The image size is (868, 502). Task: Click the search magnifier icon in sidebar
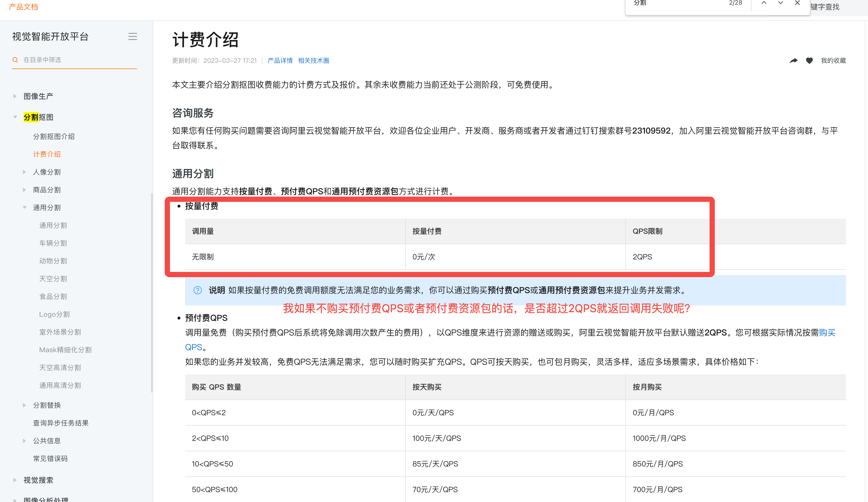(x=15, y=60)
